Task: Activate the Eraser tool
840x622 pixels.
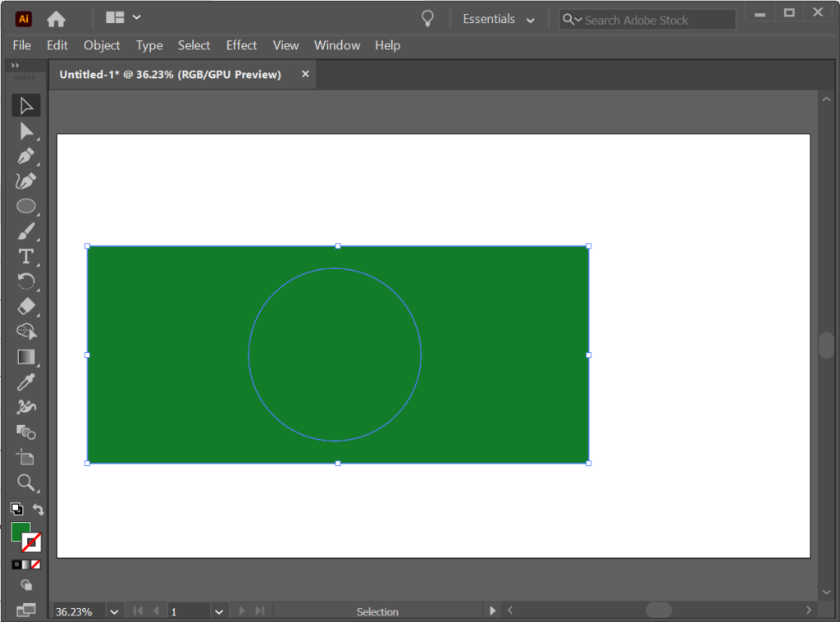Action: point(25,306)
